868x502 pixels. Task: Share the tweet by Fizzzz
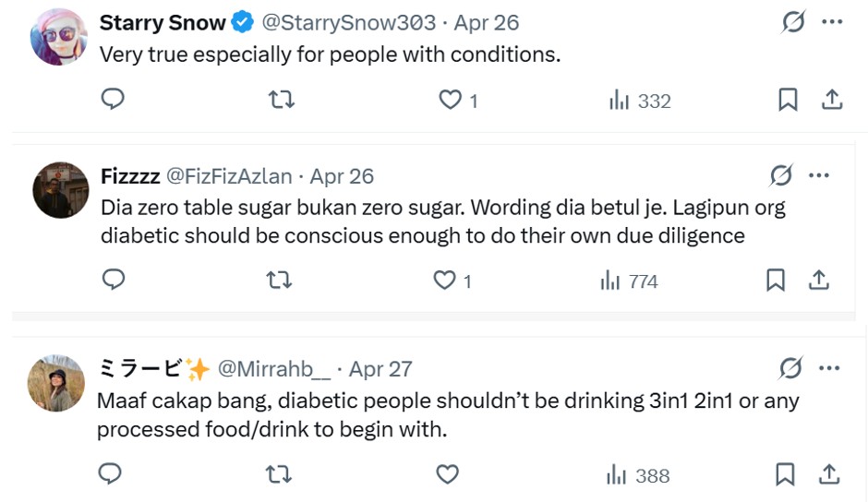[819, 280]
